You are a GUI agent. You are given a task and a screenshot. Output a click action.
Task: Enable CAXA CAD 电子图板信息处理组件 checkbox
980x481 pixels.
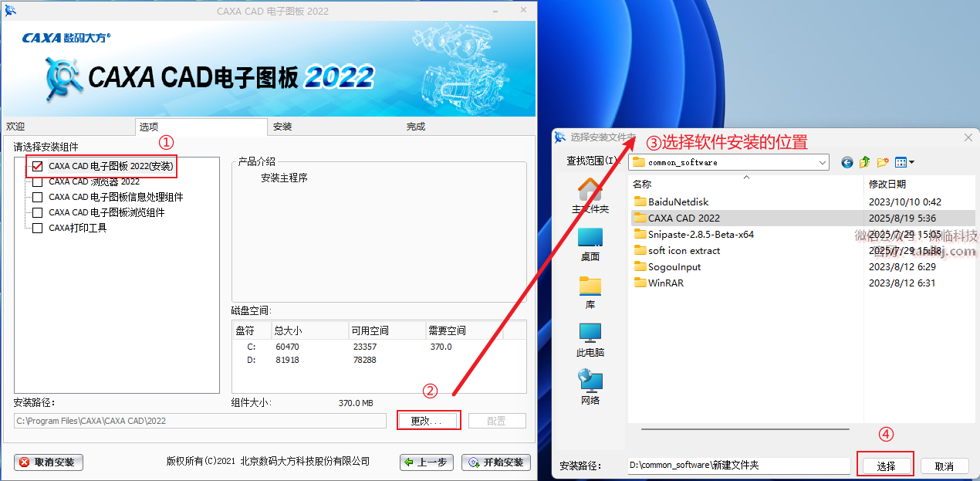tap(37, 197)
